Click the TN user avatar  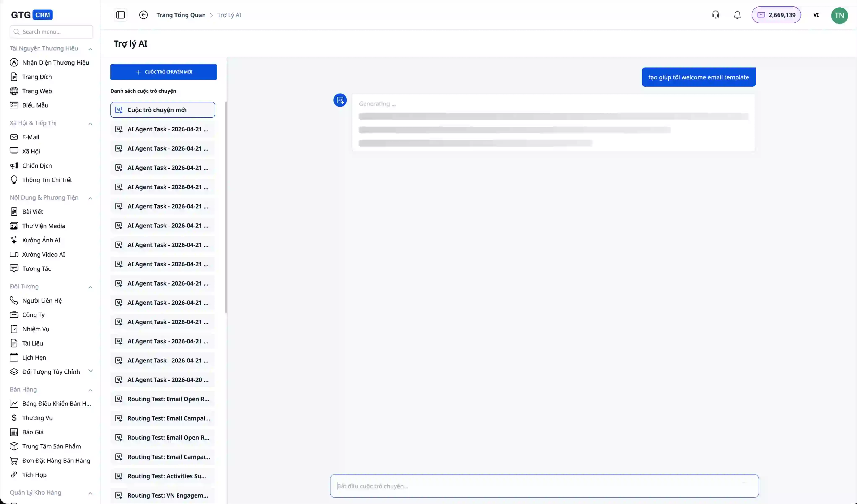[839, 15]
